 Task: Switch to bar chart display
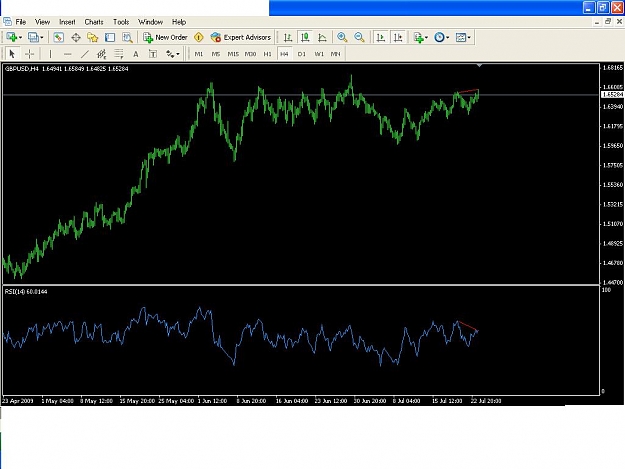[x=288, y=37]
